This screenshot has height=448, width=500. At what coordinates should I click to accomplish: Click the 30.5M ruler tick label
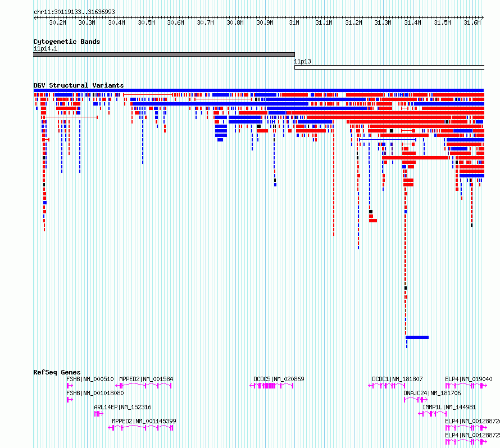[x=146, y=22]
